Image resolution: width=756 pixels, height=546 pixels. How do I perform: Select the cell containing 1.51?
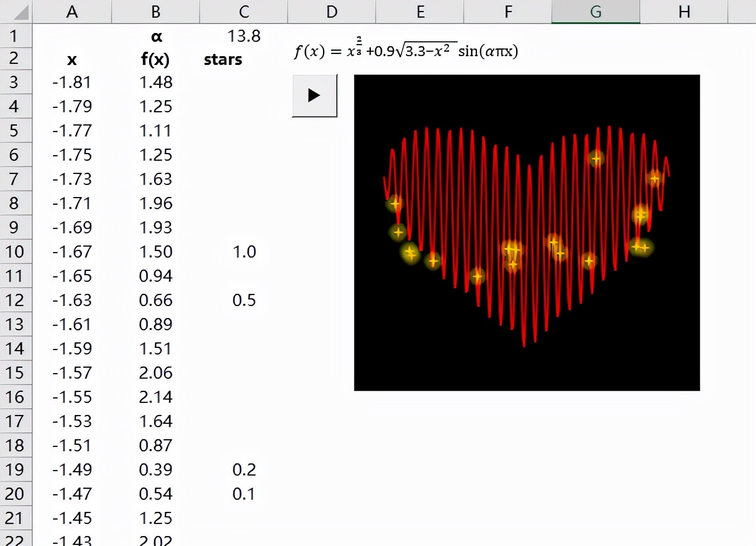(156, 348)
